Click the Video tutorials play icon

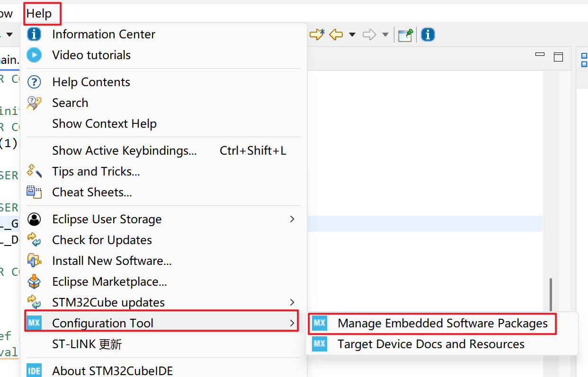34,55
